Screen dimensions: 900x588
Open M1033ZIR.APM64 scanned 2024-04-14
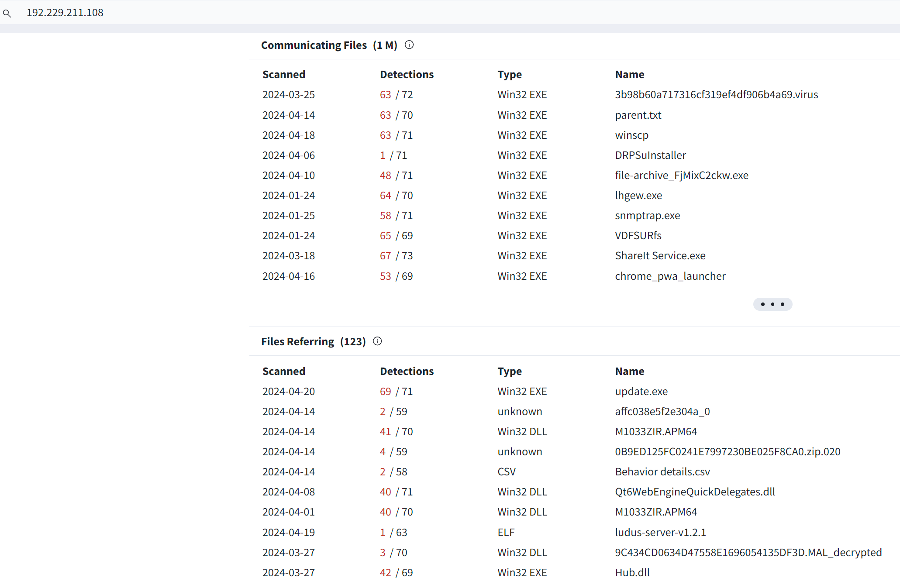(x=656, y=432)
